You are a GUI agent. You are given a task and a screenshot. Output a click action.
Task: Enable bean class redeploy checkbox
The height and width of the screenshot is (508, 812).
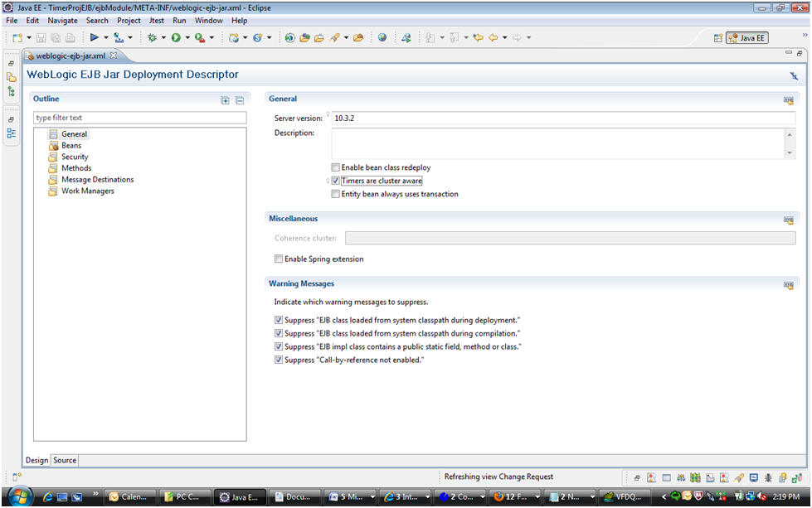[x=336, y=167]
